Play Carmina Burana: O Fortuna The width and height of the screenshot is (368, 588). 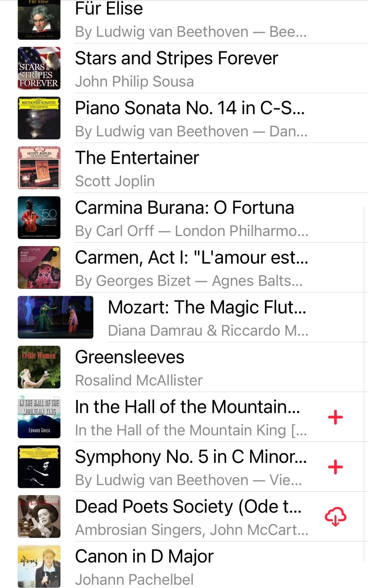click(x=184, y=208)
